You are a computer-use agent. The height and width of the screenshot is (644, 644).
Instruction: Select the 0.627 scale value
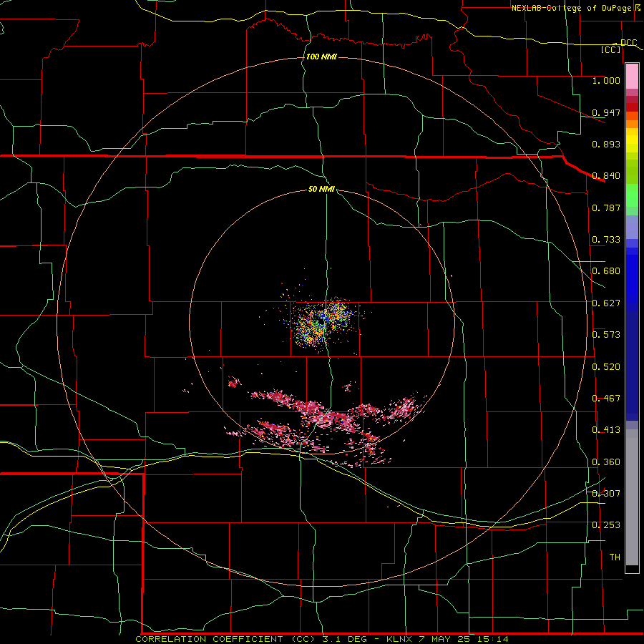point(606,303)
